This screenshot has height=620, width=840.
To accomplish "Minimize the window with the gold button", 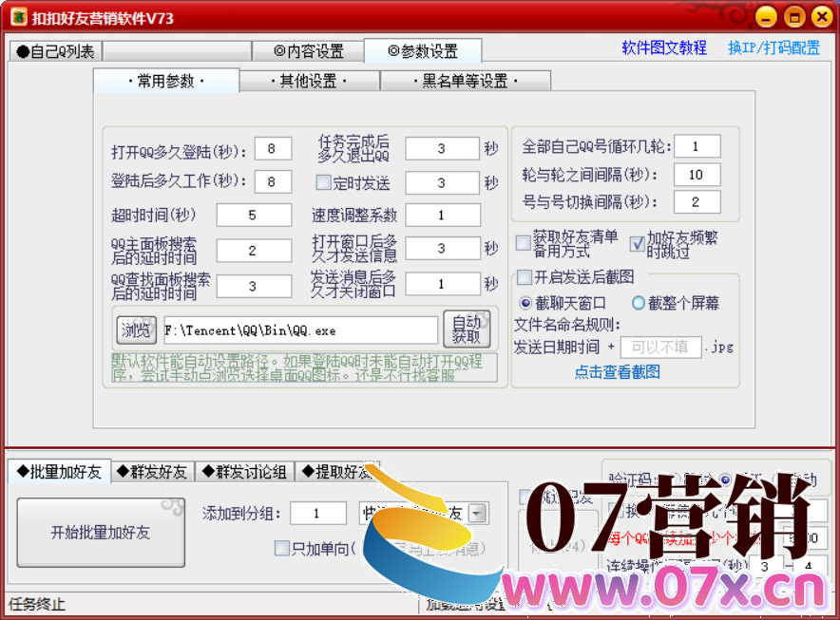I will pyautogui.click(x=766, y=17).
